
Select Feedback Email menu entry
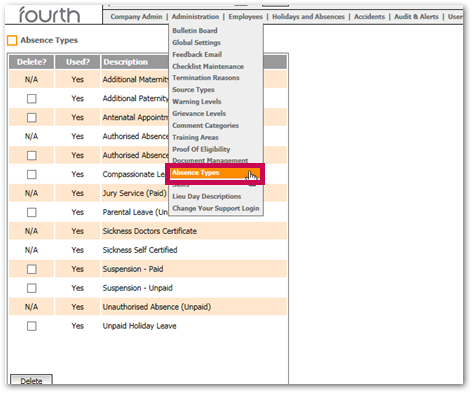tap(197, 54)
